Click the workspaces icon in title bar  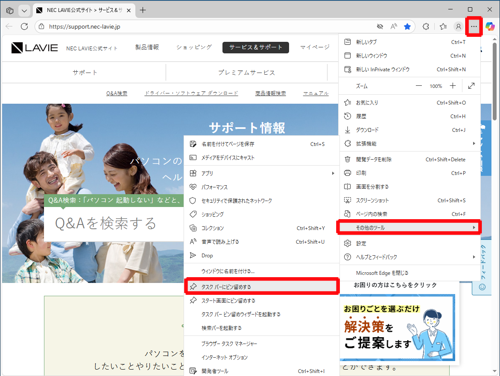click(10, 10)
